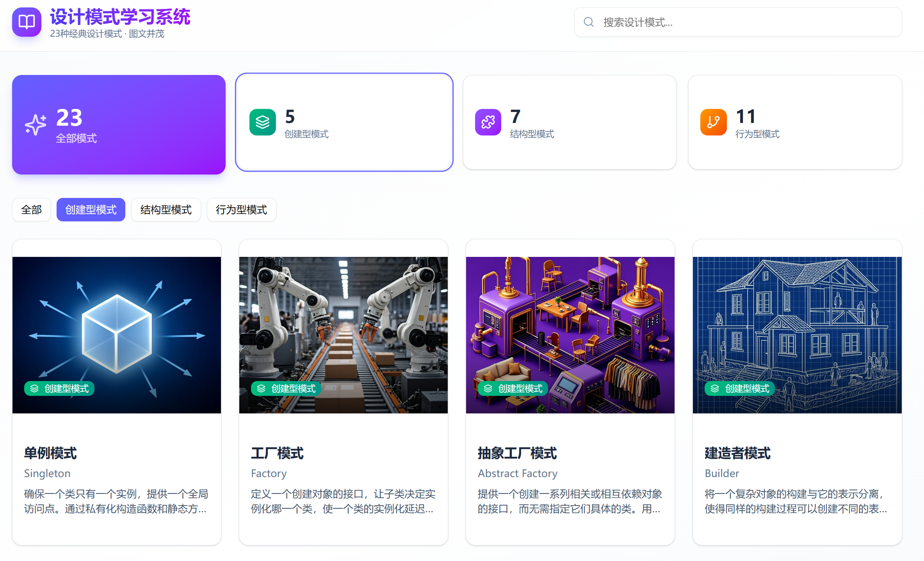Click layers icon in Factory card badge
924x561 pixels.
[x=261, y=388]
